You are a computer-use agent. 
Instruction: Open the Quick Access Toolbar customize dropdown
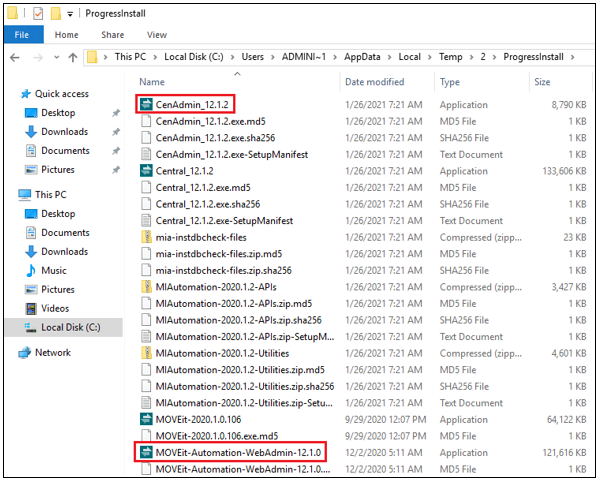70,14
